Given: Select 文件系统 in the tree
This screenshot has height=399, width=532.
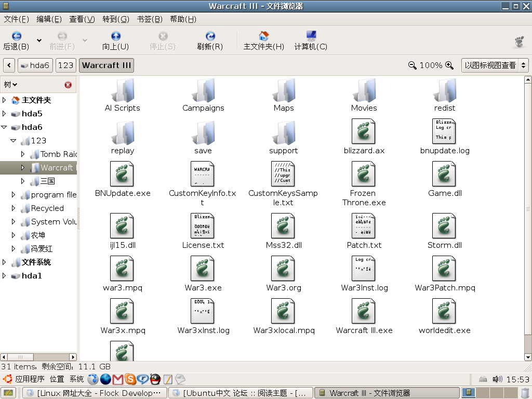Looking at the screenshot, I should (36, 262).
